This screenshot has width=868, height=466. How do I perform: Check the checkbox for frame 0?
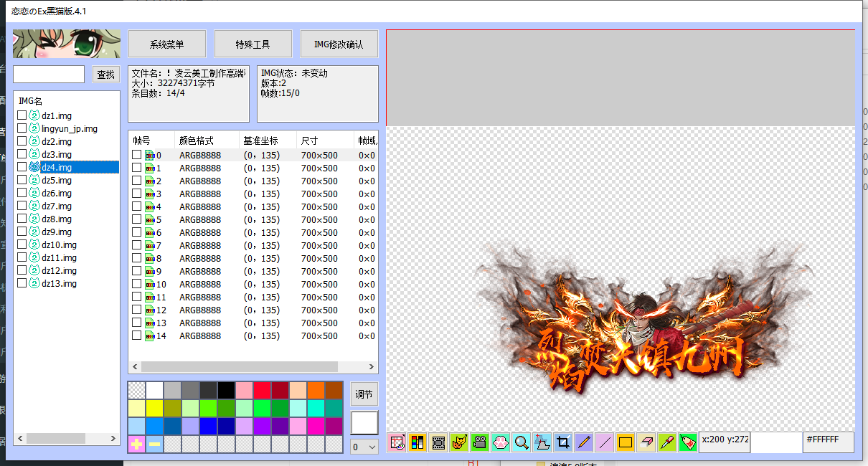pyautogui.click(x=136, y=154)
